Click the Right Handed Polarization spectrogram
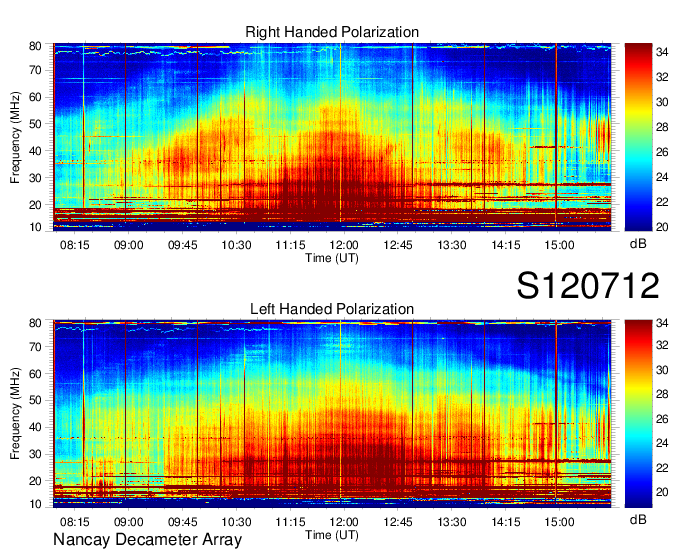680x552 pixels. (x=332, y=137)
